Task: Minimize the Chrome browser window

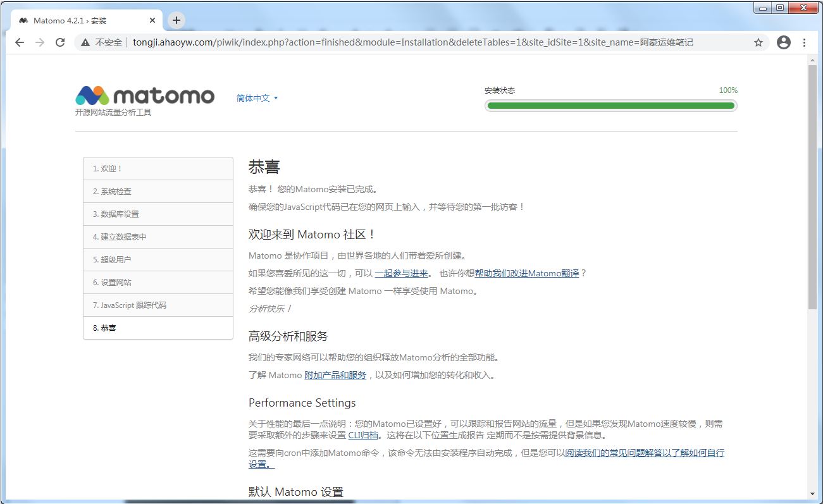Action: click(x=764, y=8)
